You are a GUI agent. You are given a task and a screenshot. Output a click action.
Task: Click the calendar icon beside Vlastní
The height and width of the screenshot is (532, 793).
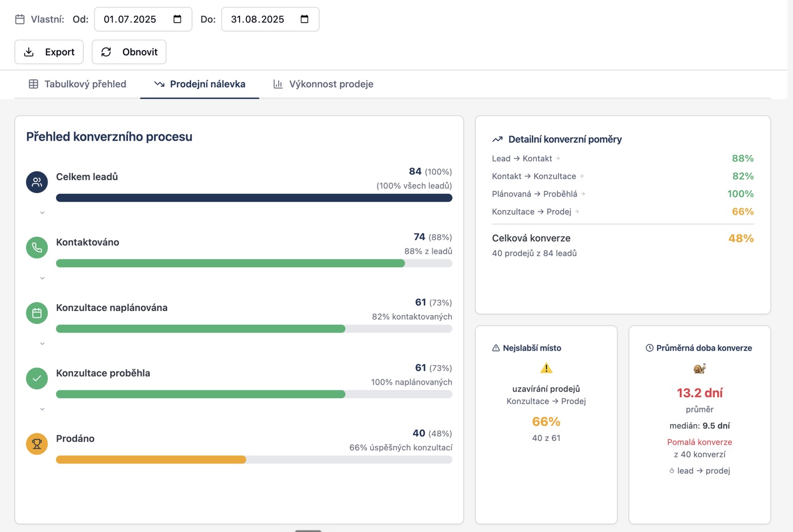coord(20,19)
